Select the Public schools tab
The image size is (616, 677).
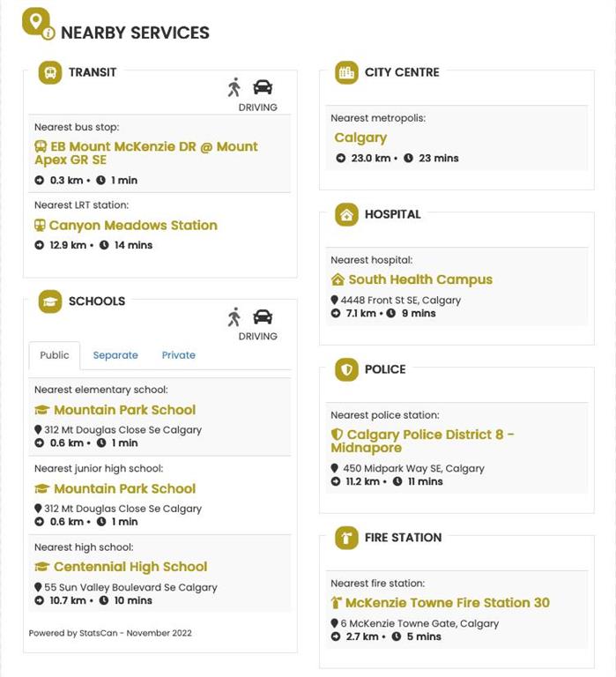coord(55,355)
